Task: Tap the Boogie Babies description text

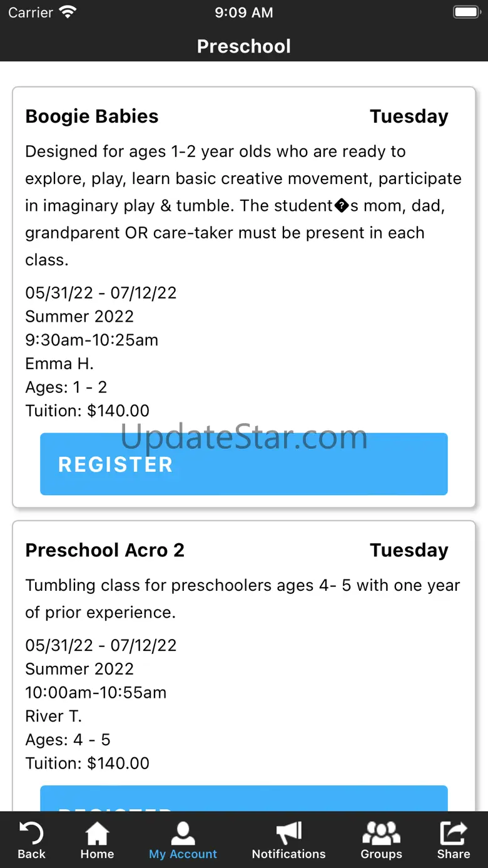Action: coord(243,205)
